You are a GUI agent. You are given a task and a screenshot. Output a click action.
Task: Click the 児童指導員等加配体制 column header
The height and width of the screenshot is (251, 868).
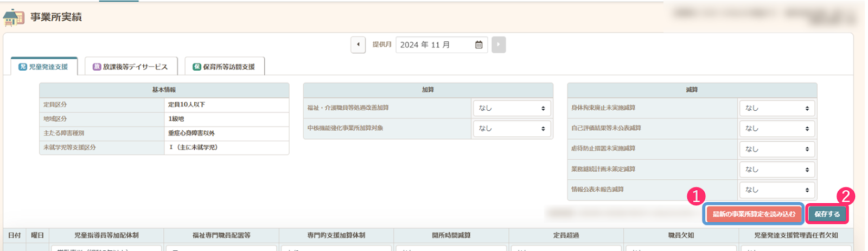(106, 235)
